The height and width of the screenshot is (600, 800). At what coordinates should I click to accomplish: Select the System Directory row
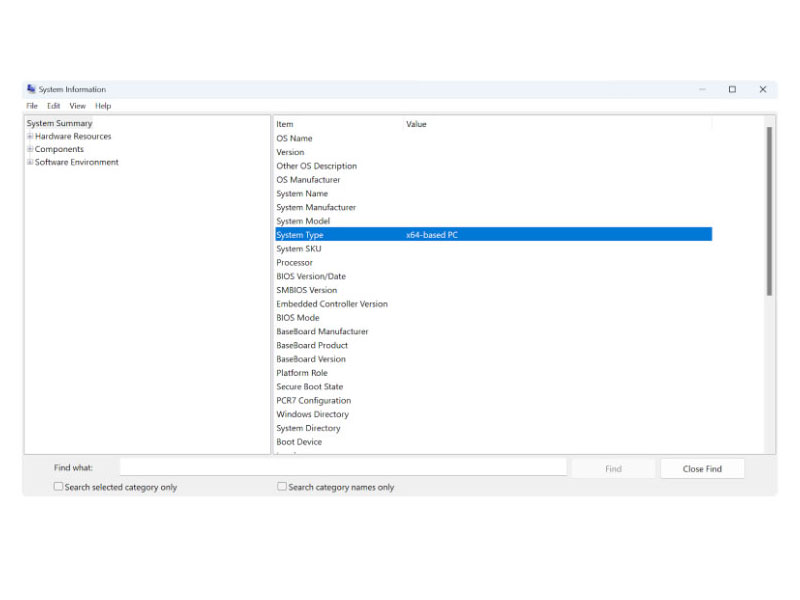493,428
